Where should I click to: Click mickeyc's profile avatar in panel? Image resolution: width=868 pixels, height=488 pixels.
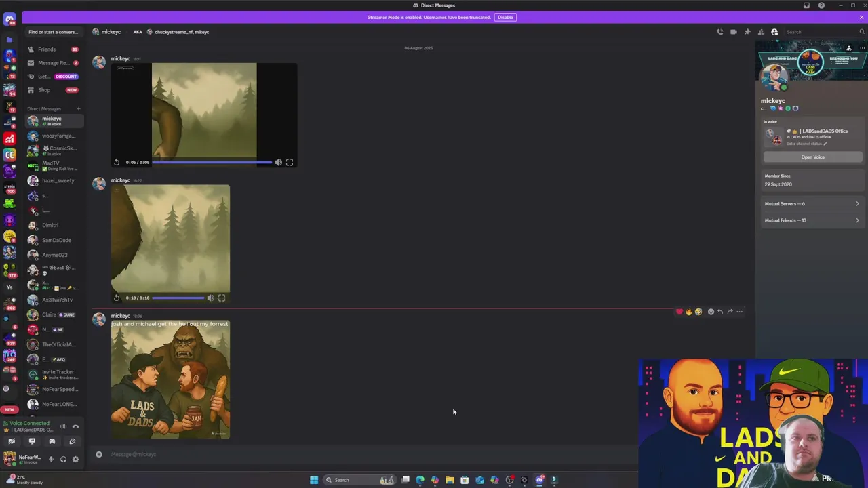point(775,78)
